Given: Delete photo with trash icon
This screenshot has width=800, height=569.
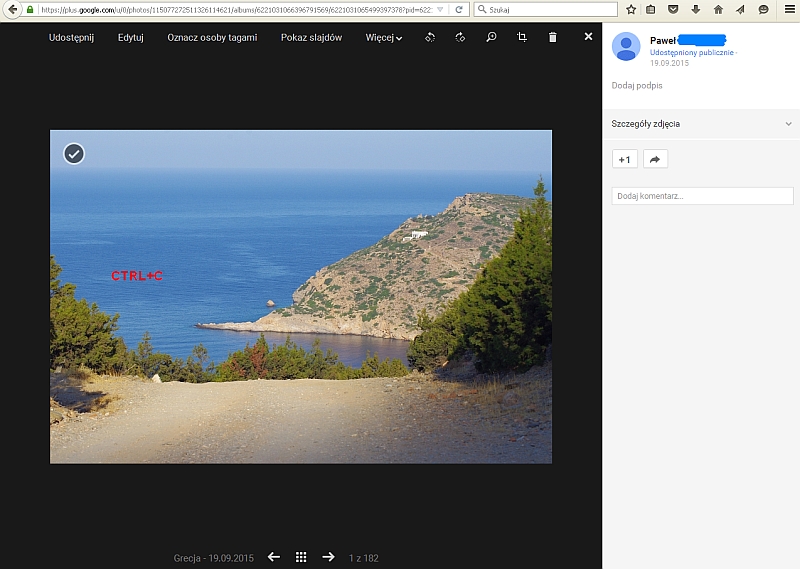Looking at the screenshot, I should tap(553, 37).
